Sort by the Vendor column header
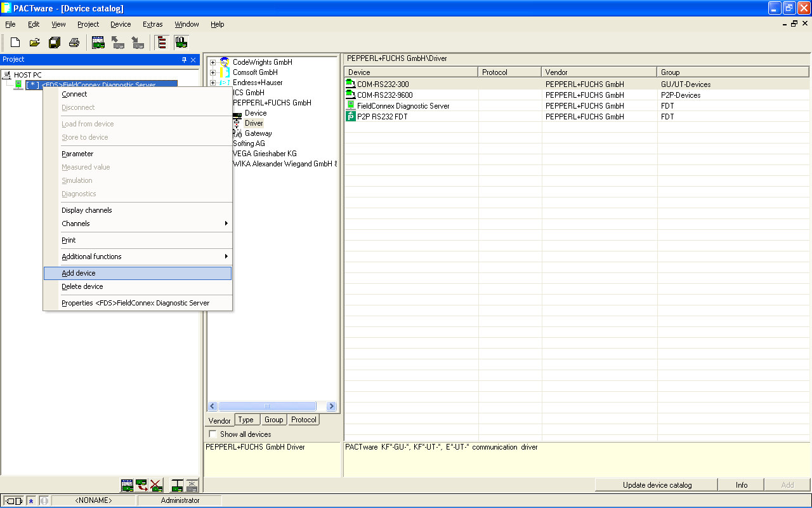Screen dimensions: 812x508 tap(599, 72)
